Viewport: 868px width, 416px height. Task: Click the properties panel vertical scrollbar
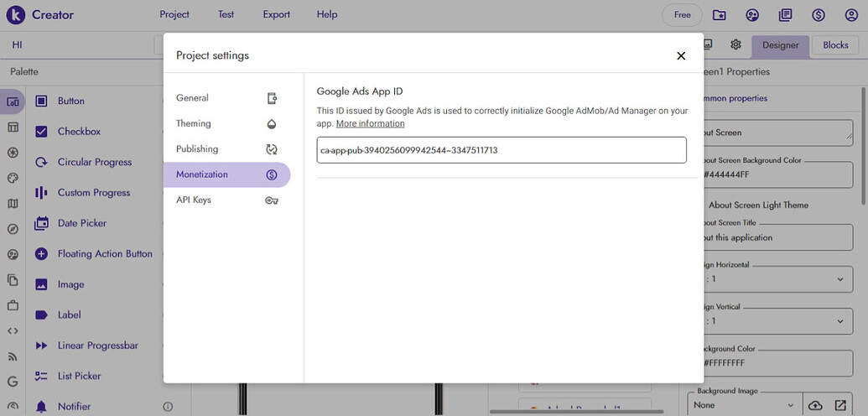coord(864,145)
